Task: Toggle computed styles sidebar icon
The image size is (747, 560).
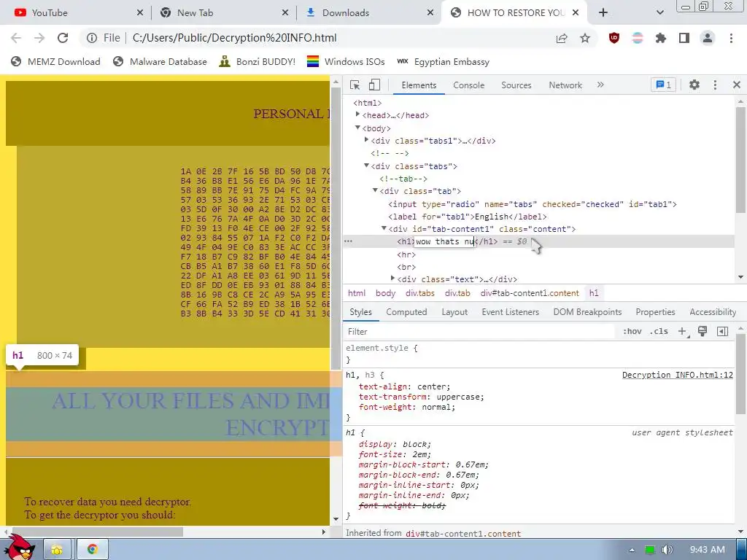Action: pyautogui.click(x=722, y=332)
